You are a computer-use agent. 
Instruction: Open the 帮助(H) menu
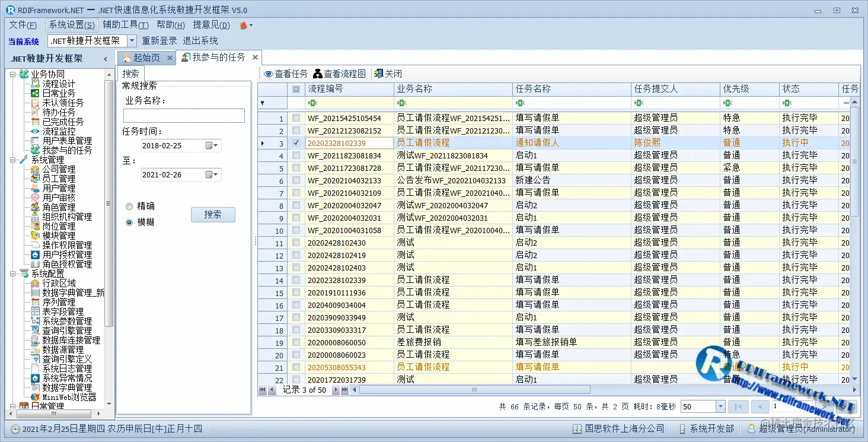click(x=171, y=25)
